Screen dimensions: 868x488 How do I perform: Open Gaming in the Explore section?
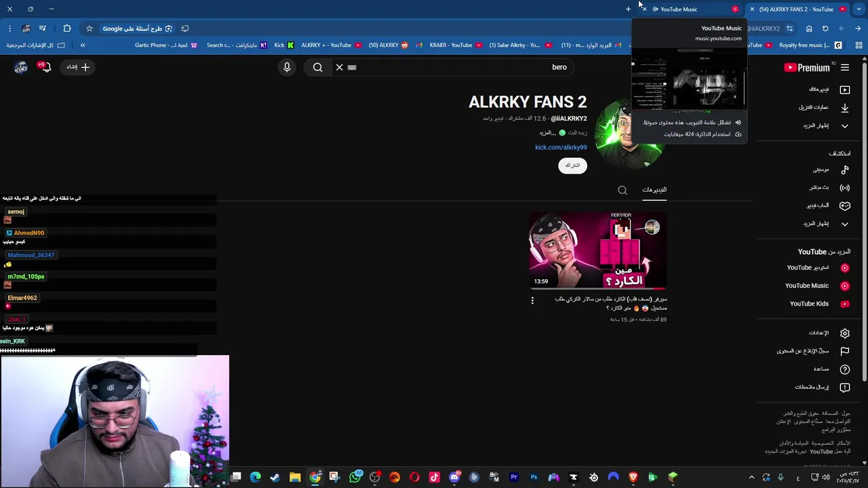point(828,205)
